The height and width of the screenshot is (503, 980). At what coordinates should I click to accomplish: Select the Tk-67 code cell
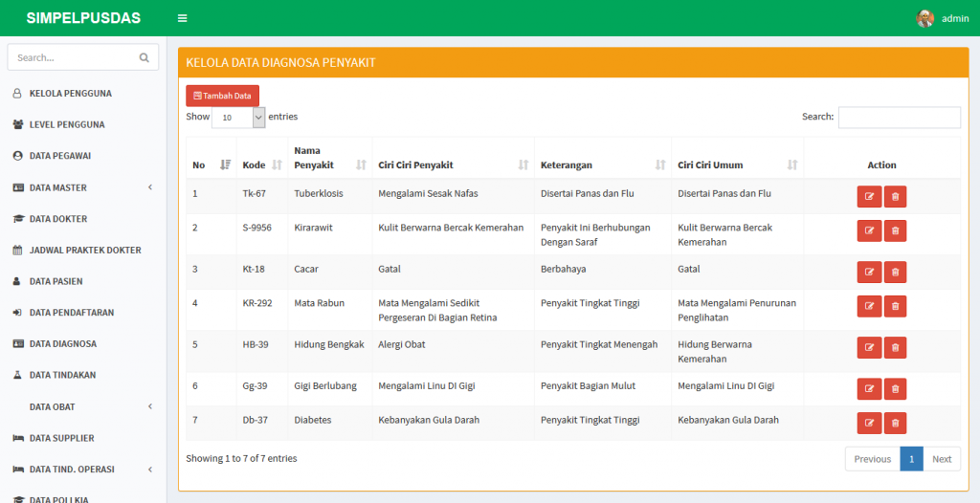click(262, 196)
